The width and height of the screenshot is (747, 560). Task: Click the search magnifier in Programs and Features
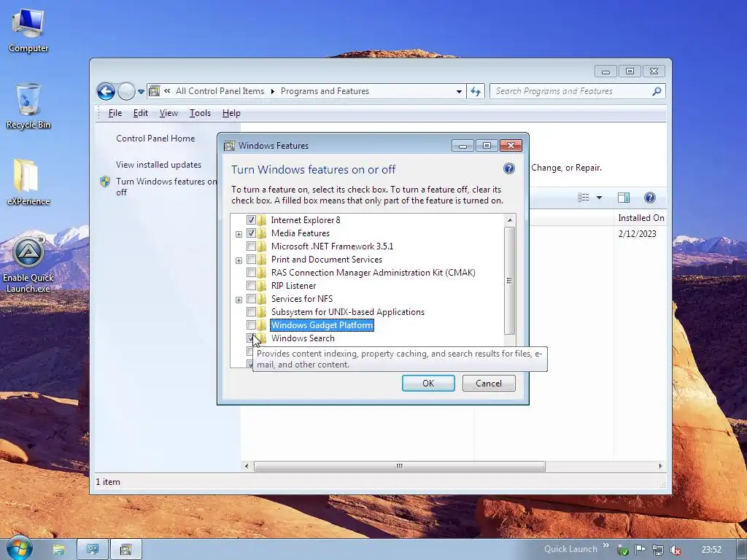pos(657,91)
